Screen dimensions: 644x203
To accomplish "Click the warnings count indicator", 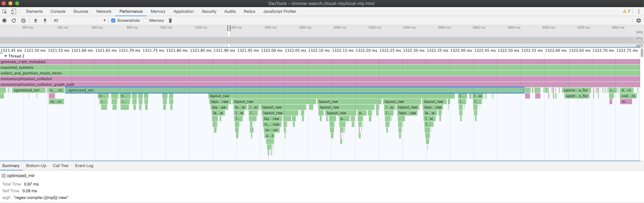I will [x=627, y=11].
